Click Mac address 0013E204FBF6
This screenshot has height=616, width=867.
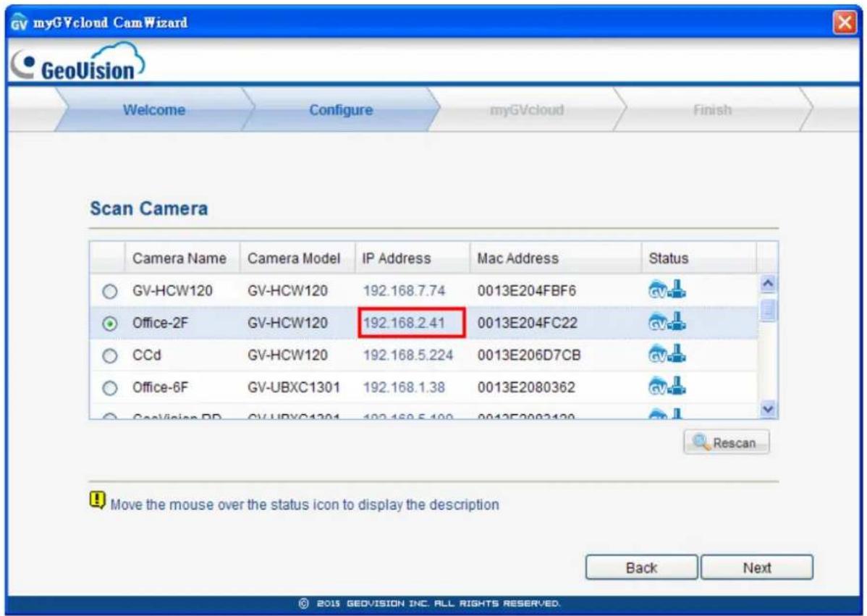tap(526, 291)
